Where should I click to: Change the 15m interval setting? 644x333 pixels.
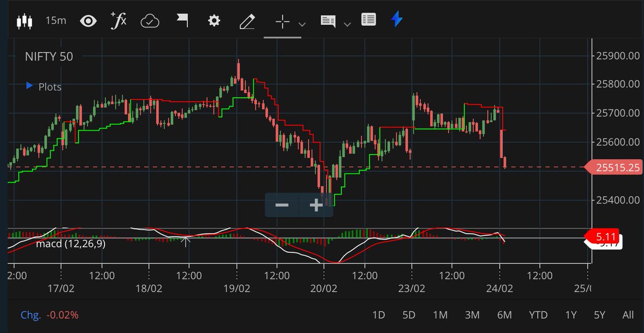tap(56, 21)
